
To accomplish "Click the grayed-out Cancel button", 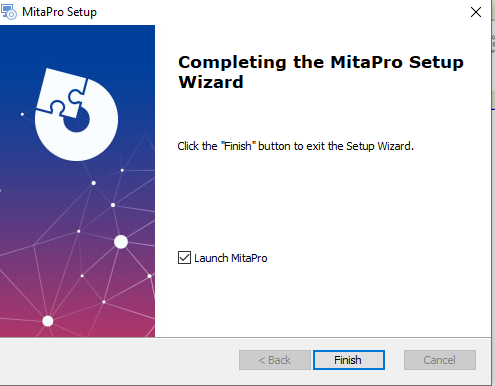I will (x=440, y=360).
